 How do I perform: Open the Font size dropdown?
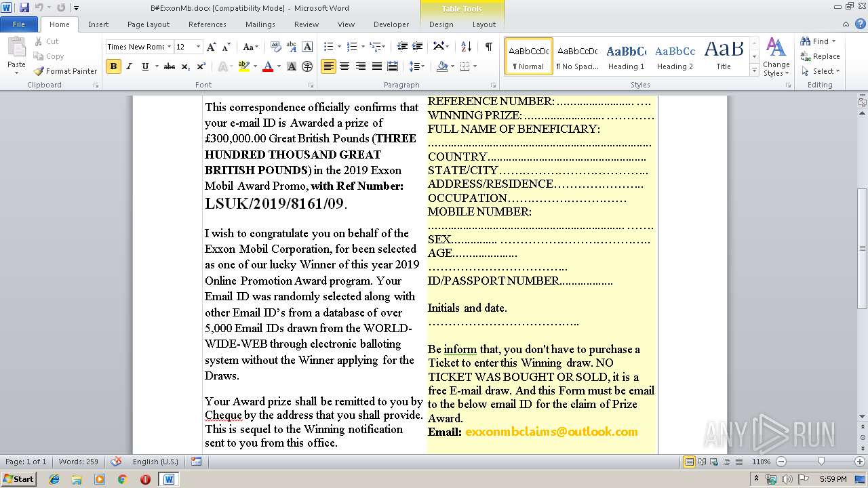[x=198, y=47]
